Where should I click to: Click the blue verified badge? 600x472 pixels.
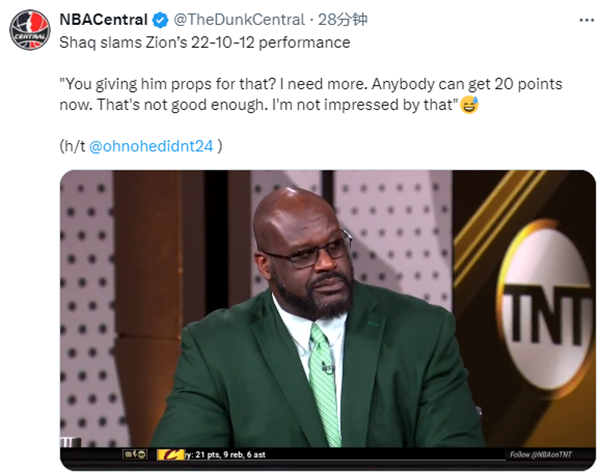(x=157, y=20)
